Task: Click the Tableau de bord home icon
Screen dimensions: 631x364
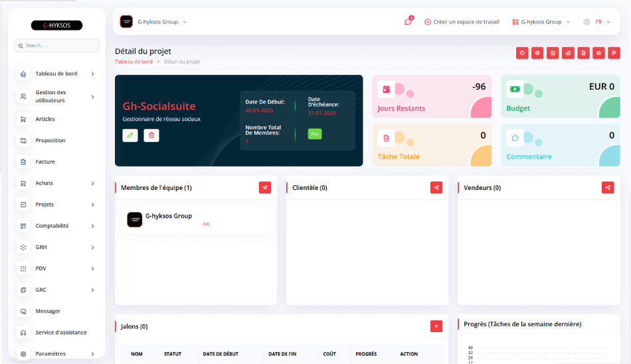Action: [23, 74]
